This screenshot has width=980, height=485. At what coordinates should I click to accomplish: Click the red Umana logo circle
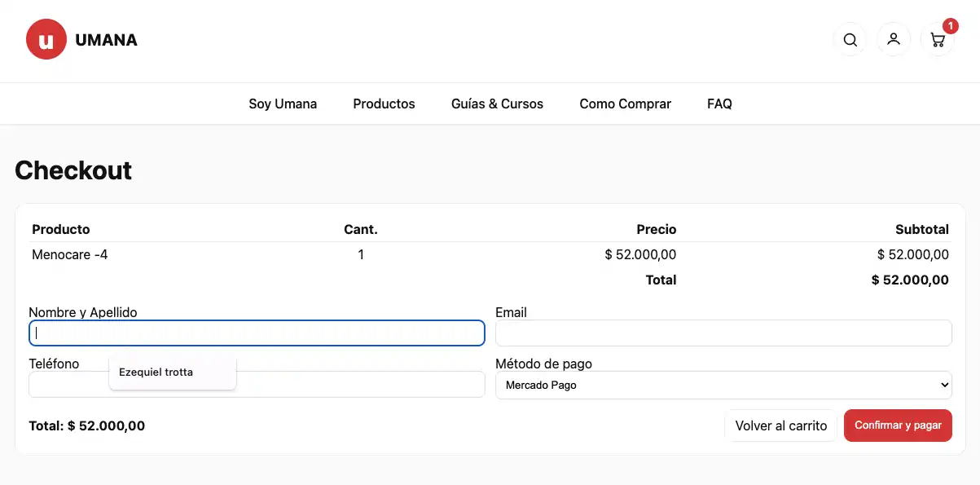click(x=46, y=40)
